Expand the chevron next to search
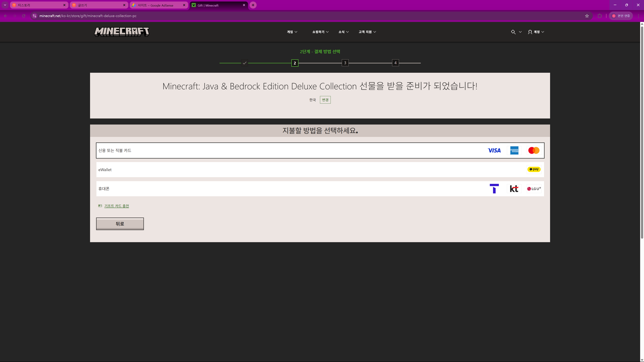The image size is (644, 362). [520, 32]
